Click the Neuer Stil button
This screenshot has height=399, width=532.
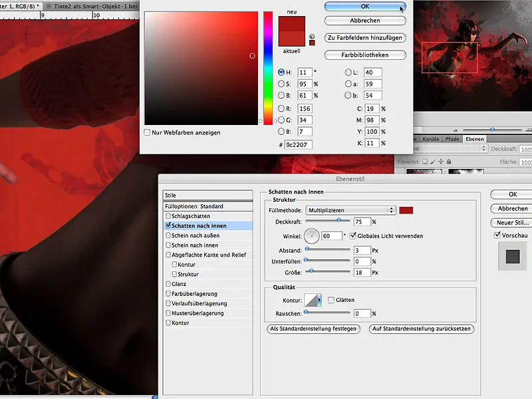[x=512, y=223]
